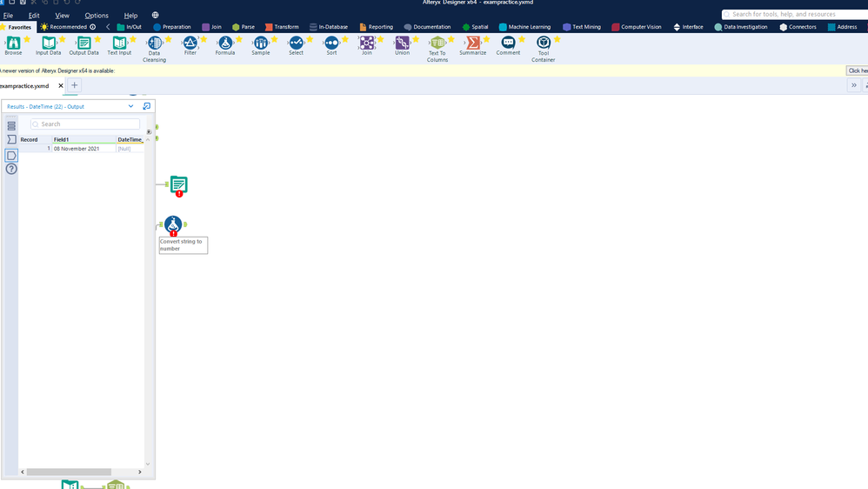The height and width of the screenshot is (489, 868).
Task: Select the Summarize tool
Action: [x=473, y=44]
